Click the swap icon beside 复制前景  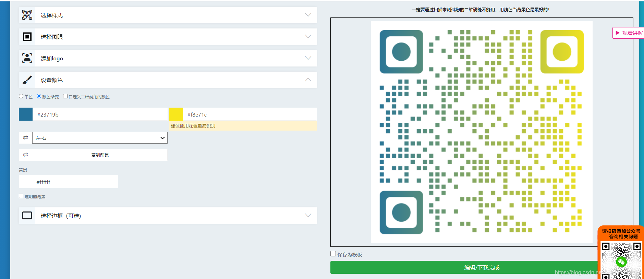[25, 155]
